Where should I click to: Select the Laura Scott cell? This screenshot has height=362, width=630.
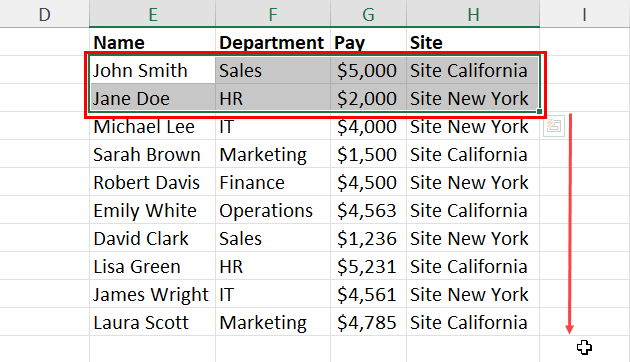click(x=152, y=322)
